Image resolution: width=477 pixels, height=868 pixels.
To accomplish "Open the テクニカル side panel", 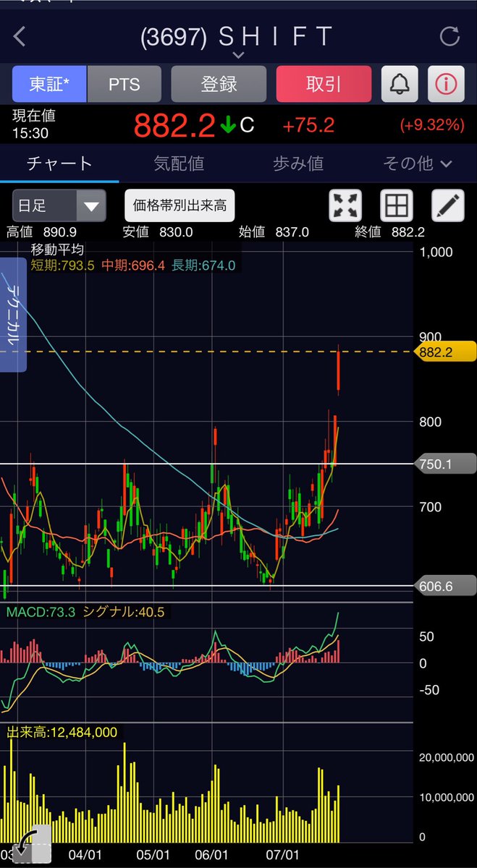I will [13, 314].
